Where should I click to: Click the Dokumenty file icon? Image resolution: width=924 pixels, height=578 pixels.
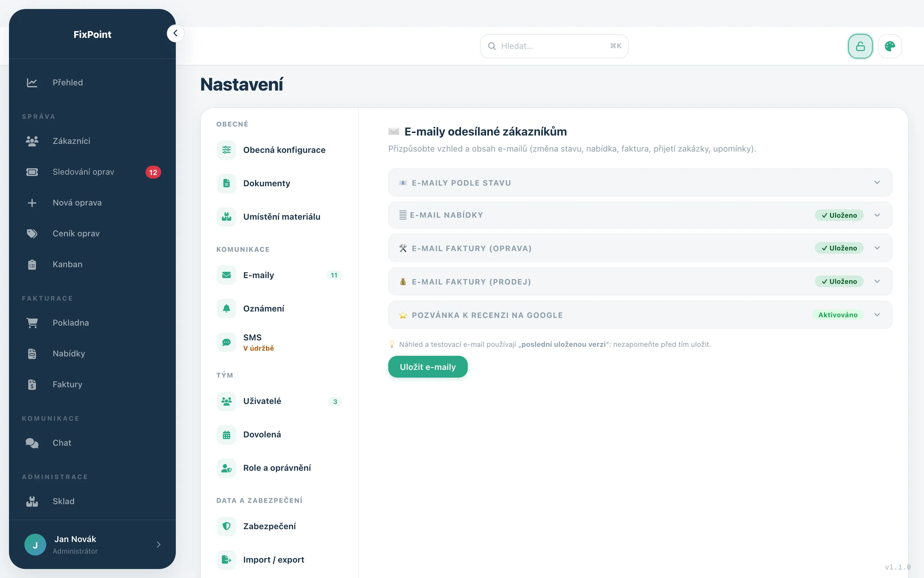click(227, 183)
